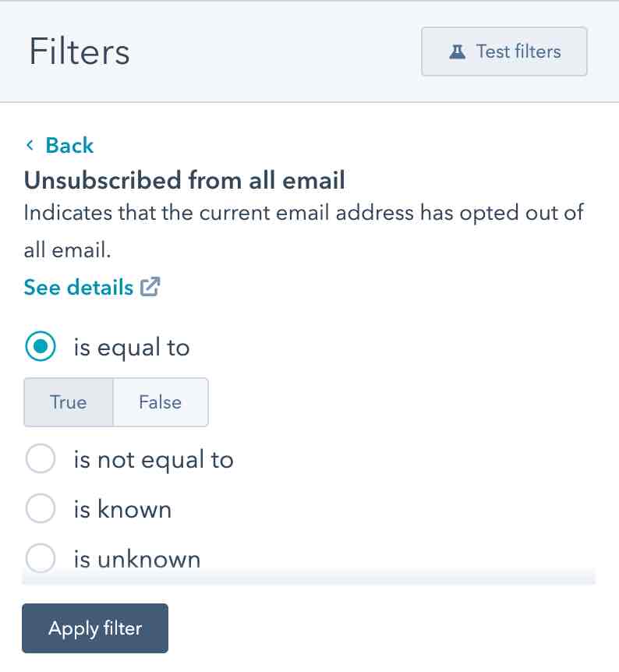
Task: Click the "is unknown" label text
Action: click(136, 558)
